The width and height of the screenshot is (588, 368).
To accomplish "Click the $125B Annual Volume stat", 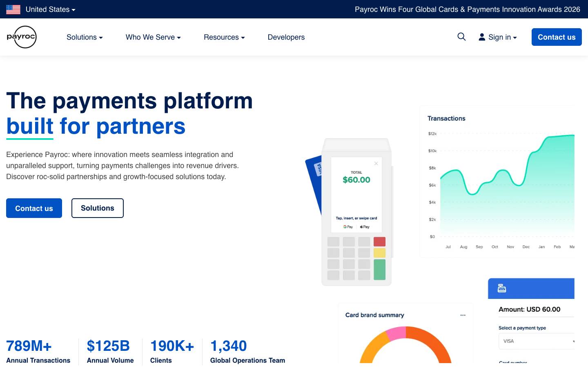I will click(110, 351).
